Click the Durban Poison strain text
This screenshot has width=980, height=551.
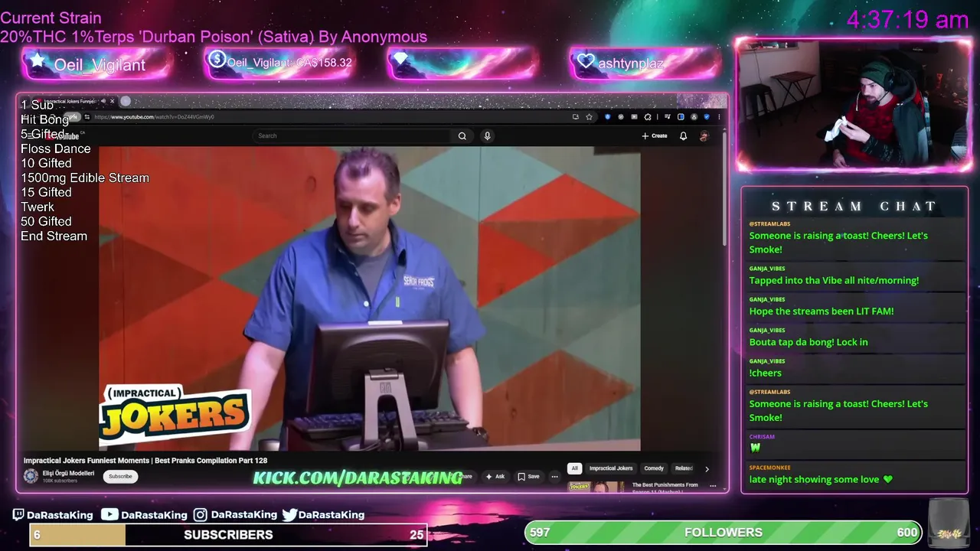214,37
